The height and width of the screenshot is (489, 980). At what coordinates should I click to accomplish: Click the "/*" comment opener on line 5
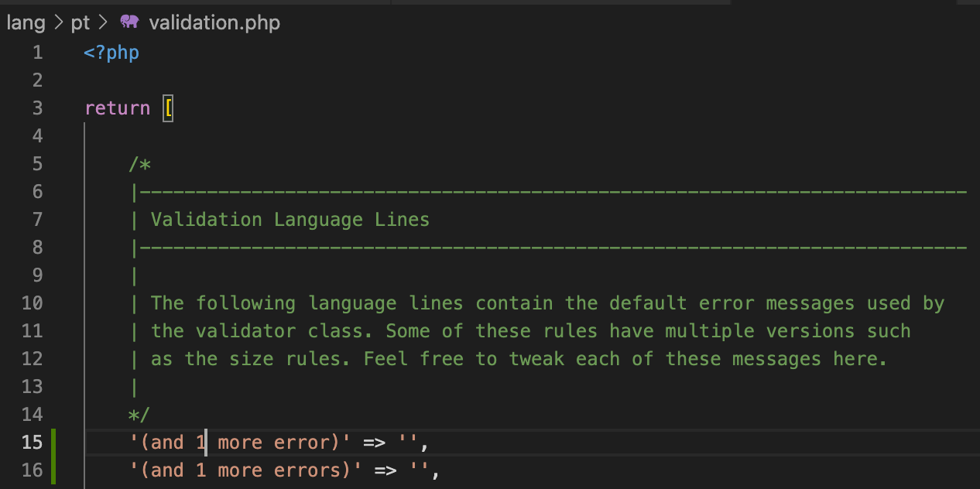[140, 164]
